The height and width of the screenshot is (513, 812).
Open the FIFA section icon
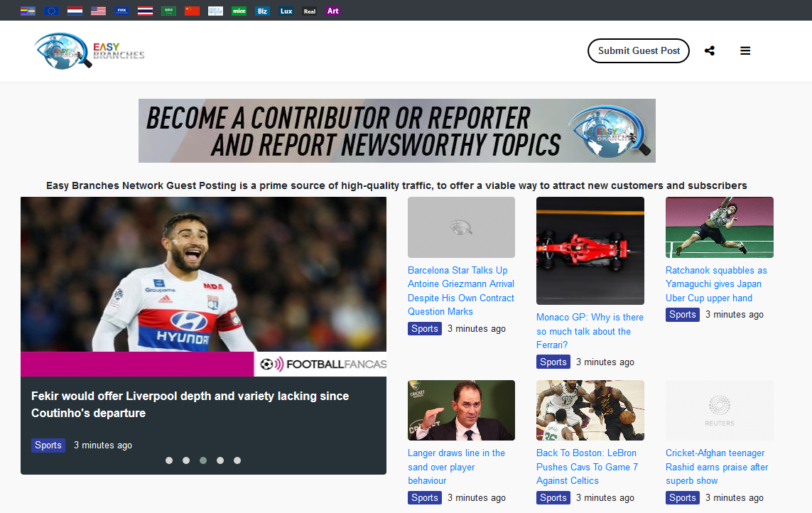click(121, 11)
